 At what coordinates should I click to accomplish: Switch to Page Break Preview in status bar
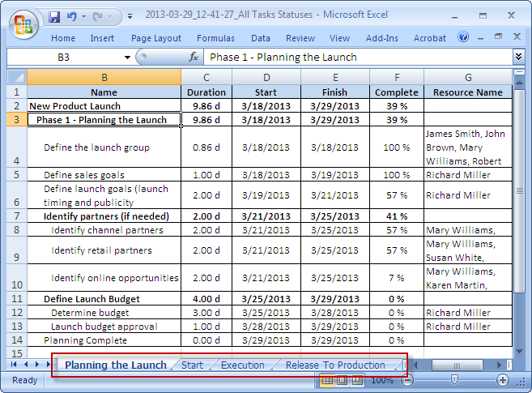pos(355,380)
